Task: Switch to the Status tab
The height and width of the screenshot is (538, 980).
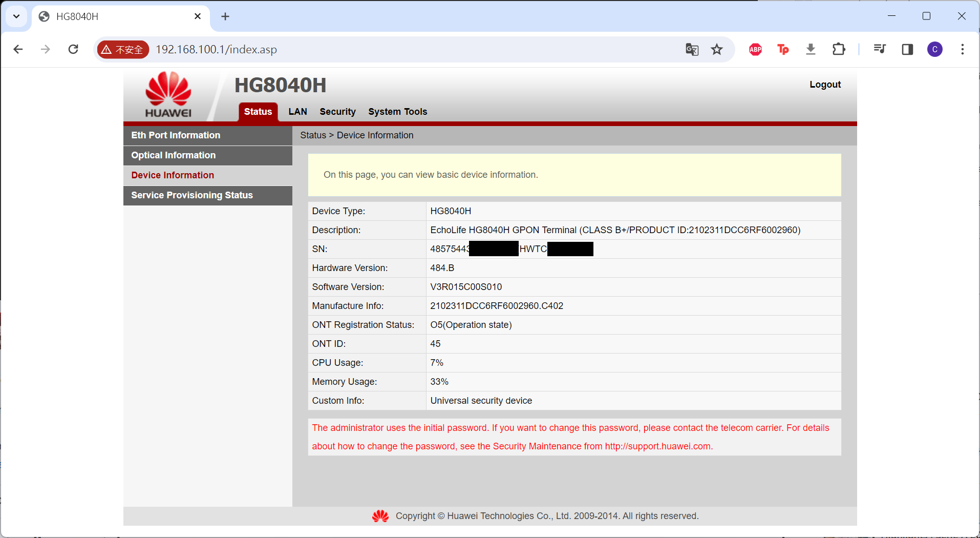Action: click(258, 112)
